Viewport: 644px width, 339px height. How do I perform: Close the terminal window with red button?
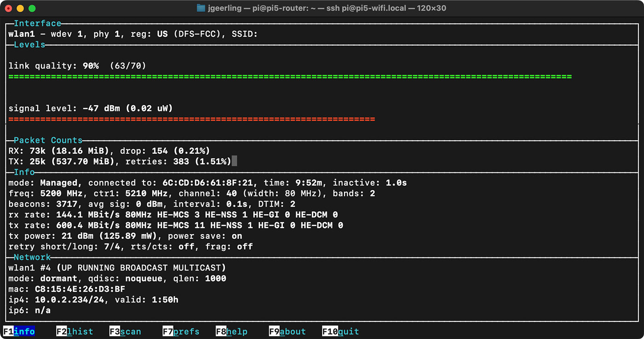click(x=9, y=8)
